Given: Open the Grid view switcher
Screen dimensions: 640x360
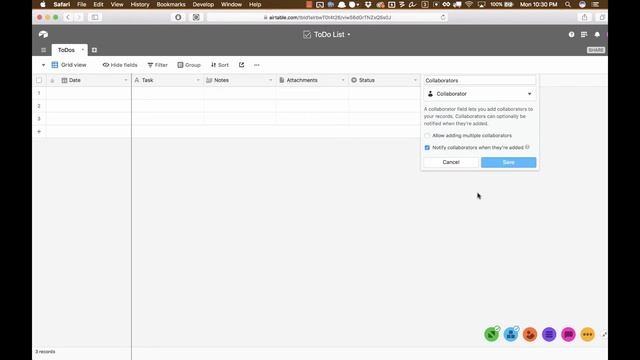Looking at the screenshot, I should coord(69,65).
